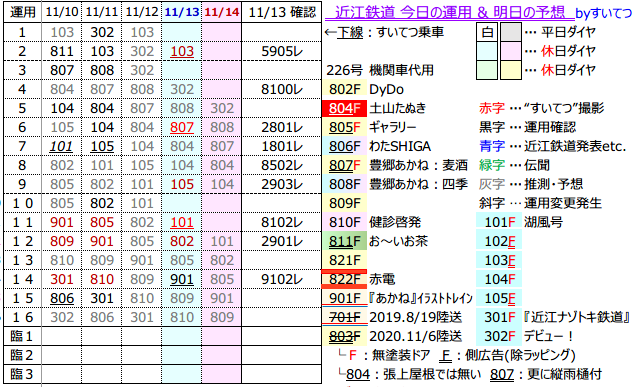Select the 臨3 row label
The width and height of the screenshot is (636, 387).
click(22, 374)
